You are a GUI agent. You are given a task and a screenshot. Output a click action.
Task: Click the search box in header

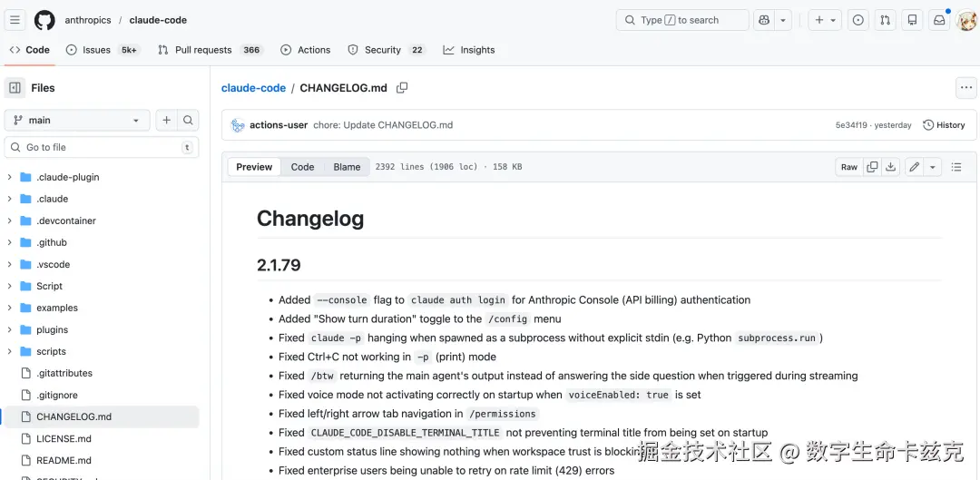click(x=682, y=20)
